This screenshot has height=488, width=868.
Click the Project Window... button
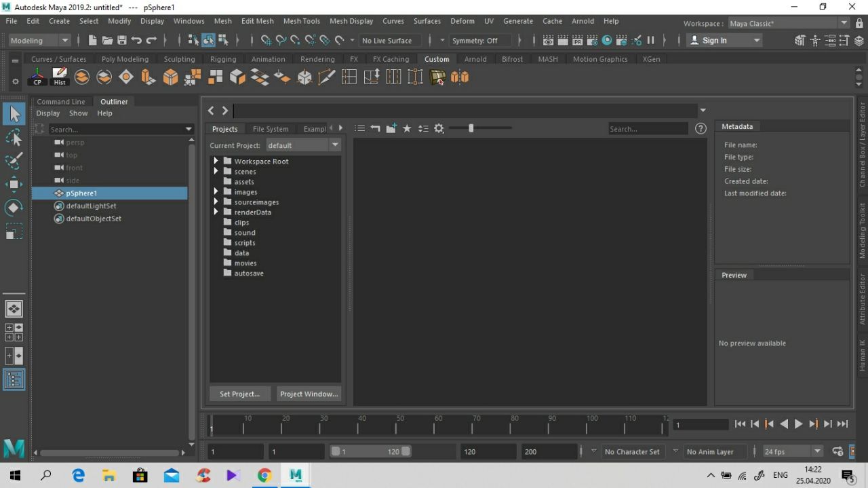coord(309,394)
